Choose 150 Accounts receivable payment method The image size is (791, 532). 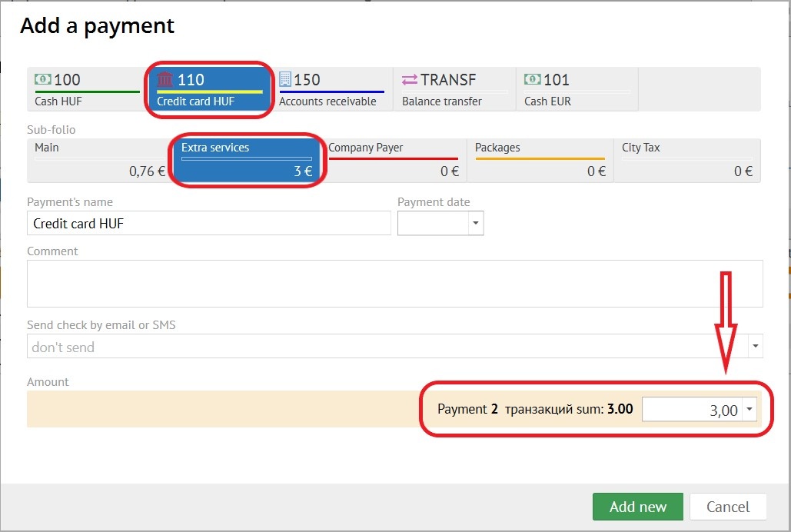tap(332, 89)
